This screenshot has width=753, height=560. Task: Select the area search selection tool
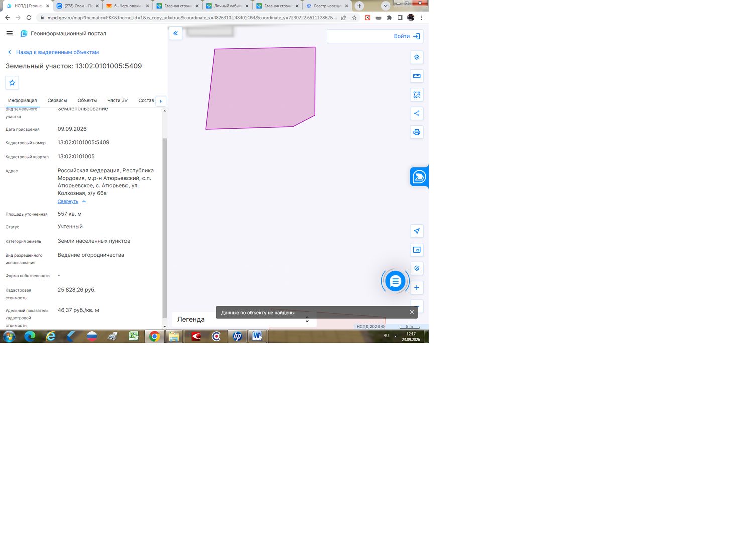coord(417,95)
